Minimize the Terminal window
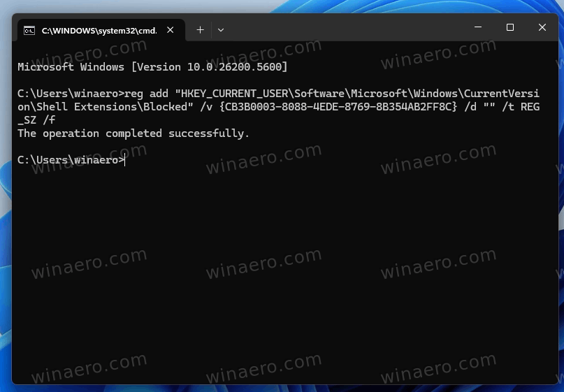Screen dimensions: 564x392 (x=478, y=27)
